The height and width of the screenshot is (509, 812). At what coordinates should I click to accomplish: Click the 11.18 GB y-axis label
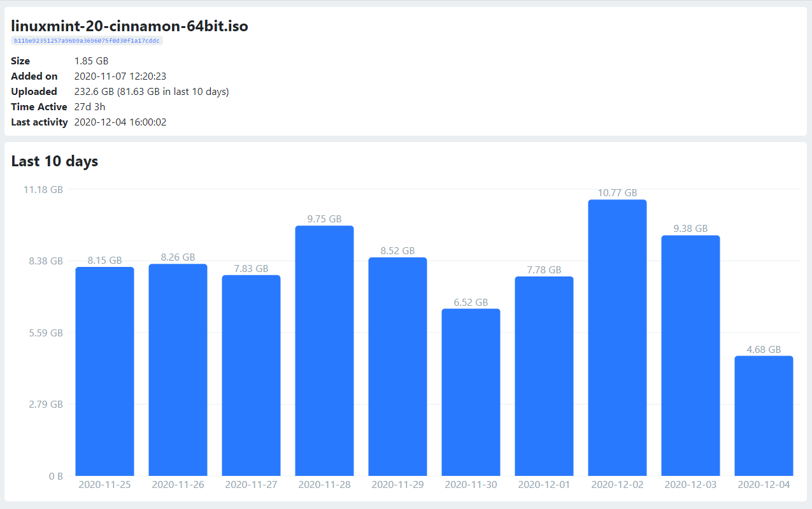point(43,189)
